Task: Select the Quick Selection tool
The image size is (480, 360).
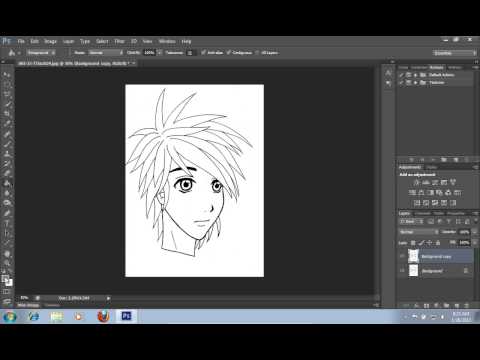Action: coord(7,104)
